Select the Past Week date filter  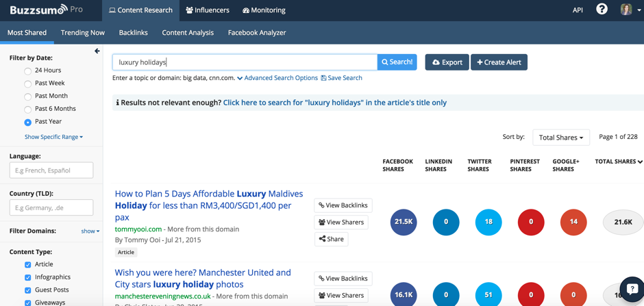[28, 84]
